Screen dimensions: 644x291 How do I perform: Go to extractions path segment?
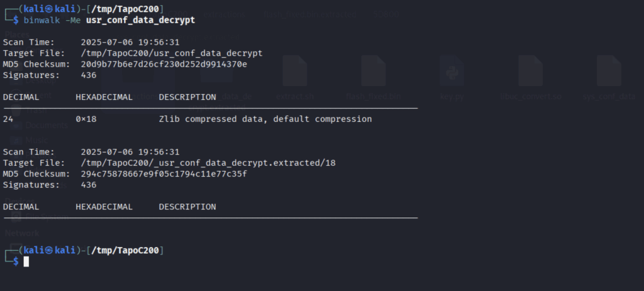(225, 14)
